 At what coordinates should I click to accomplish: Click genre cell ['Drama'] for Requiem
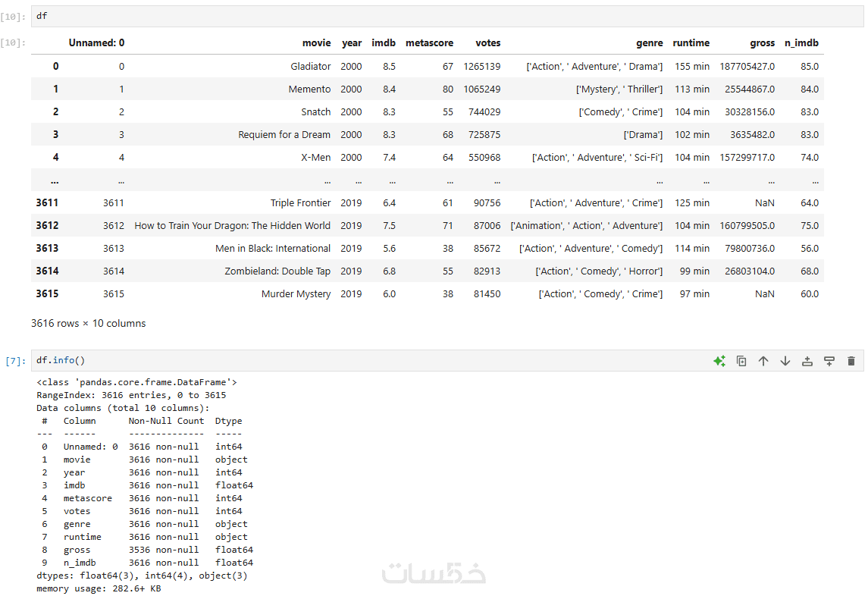(643, 135)
